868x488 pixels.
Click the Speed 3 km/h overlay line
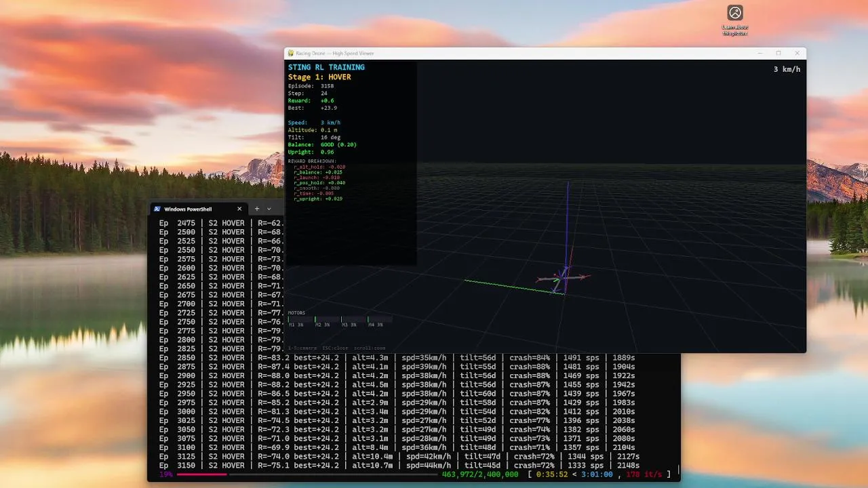pyautogui.click(x=314, y=123)
